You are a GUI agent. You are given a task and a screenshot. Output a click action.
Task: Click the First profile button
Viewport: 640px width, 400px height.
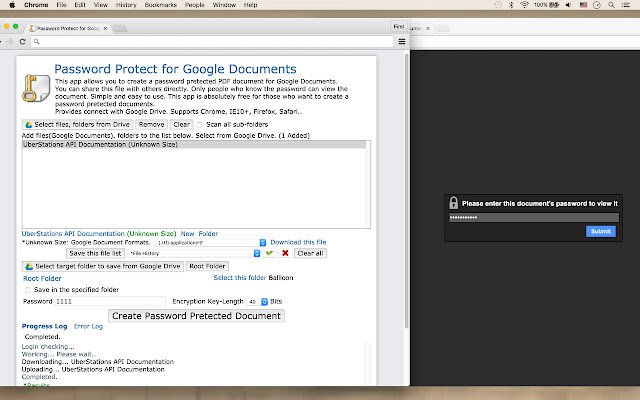(399, 27)
